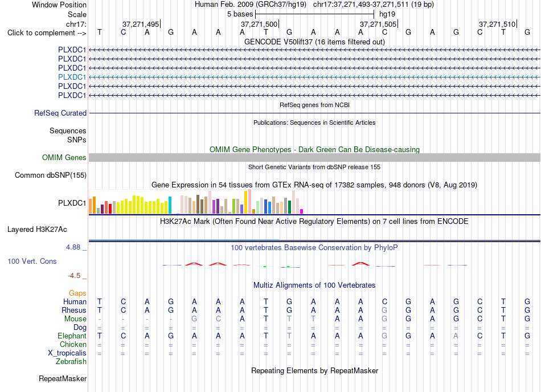Click the Scale track label
Screen dimensions: 541x392
[x=77, y=14]
